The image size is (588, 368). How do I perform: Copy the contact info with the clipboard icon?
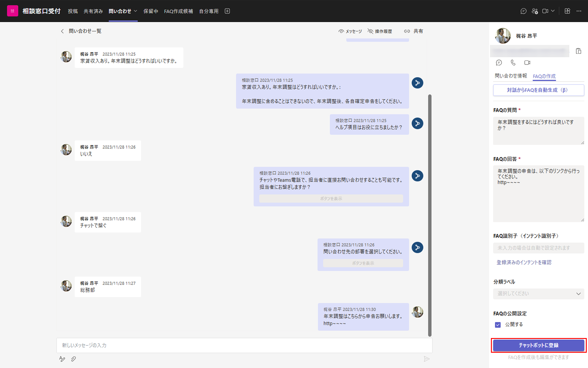pos(579,51)
